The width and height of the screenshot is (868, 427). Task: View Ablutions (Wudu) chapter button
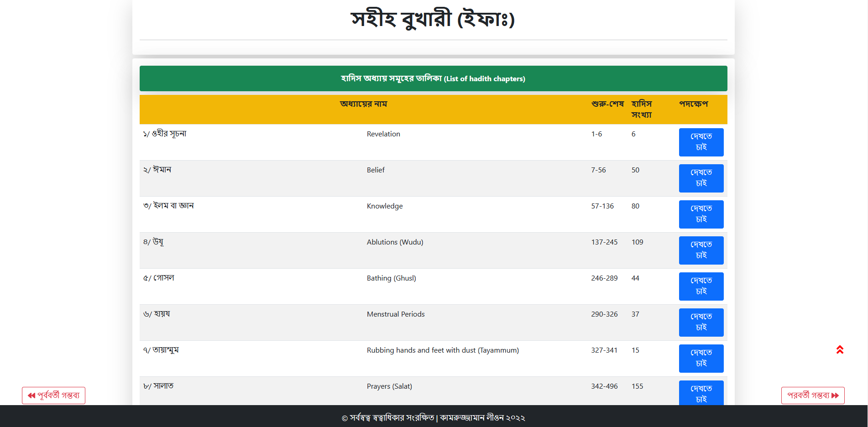[701, 250]
